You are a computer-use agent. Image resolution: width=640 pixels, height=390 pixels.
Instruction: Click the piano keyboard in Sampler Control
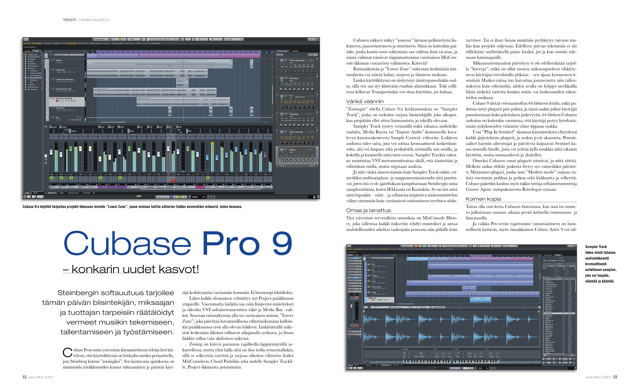(451, 362)
